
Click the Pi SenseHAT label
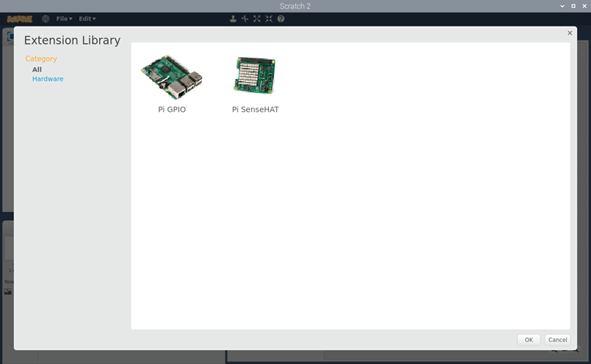(255, 110)
